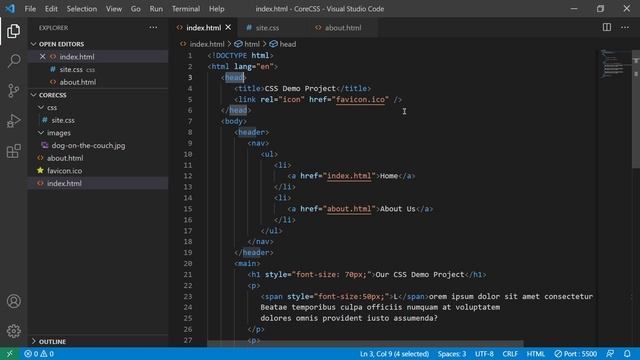Viewport: 640px width, 360px height.
Task: Click the vertical editor scrollbar
Action: click(x=636, y=109)
